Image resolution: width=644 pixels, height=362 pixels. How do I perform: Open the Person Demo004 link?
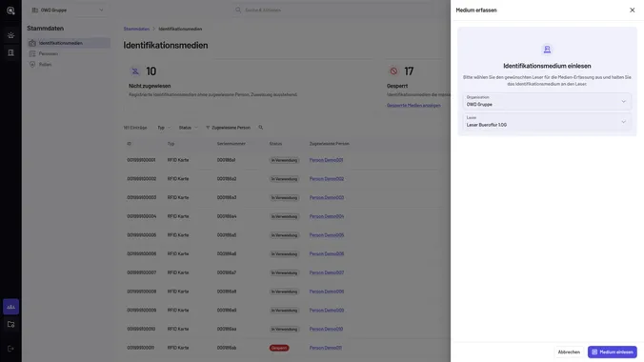pos(327,216)
